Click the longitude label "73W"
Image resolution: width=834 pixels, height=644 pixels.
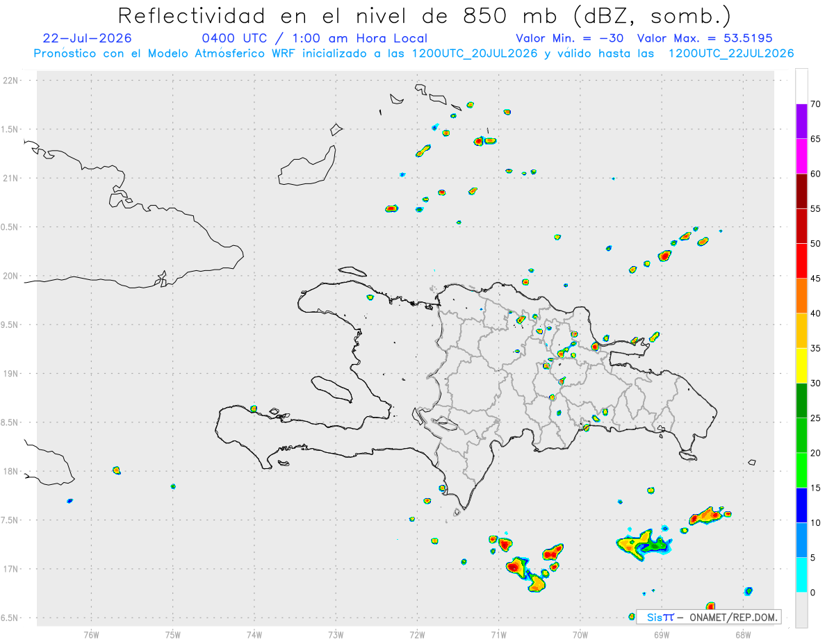(x=336, y=634)
